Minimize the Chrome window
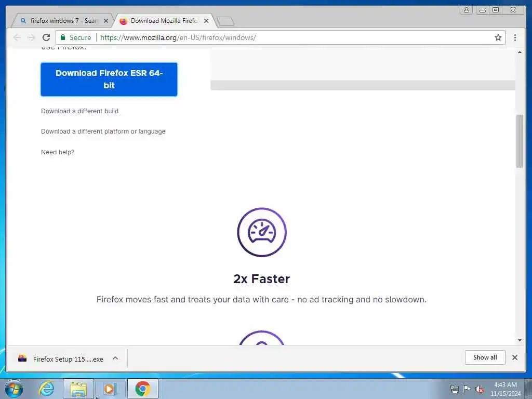This screenshot has height=399, width=532. (x=482, y=10)
